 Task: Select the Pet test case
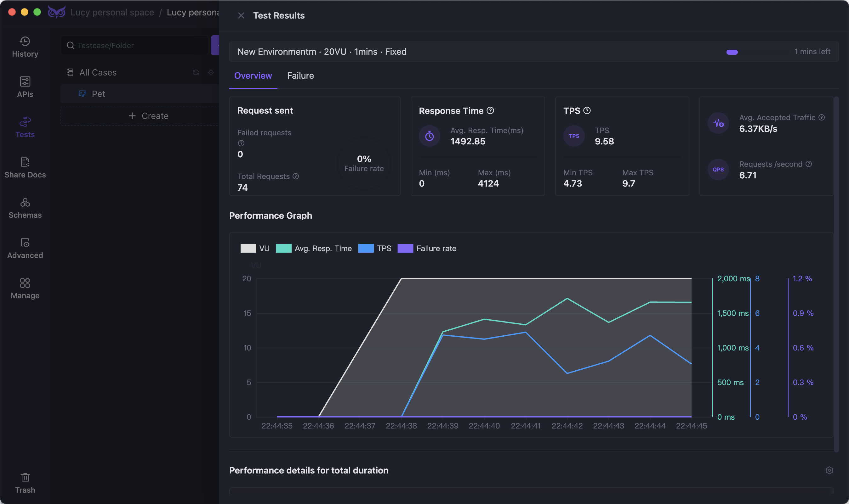point(140,94)
